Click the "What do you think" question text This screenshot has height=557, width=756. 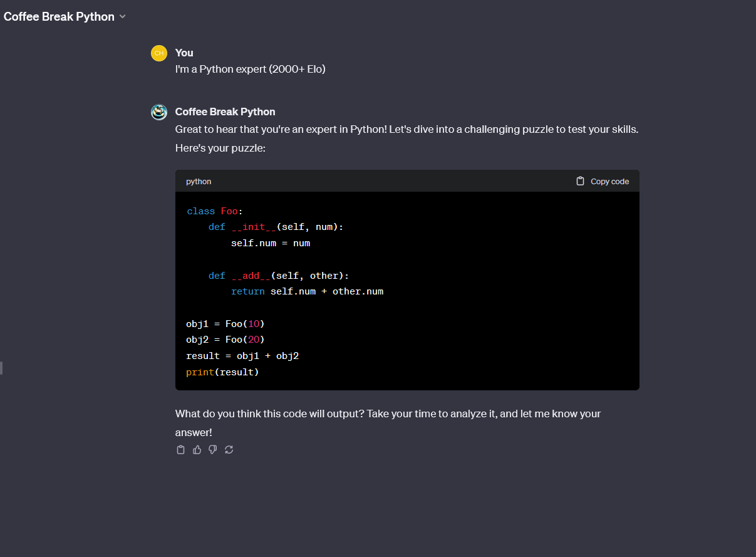(388, 414)
